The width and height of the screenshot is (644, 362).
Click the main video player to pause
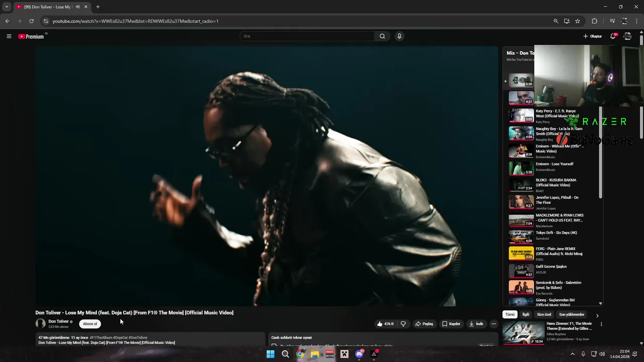(x=267, y=176)
